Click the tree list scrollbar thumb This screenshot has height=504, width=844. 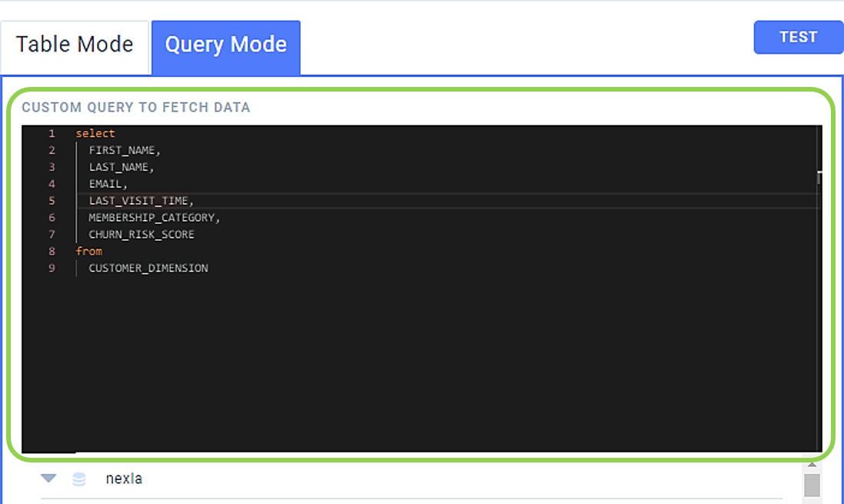pos(812,486)
